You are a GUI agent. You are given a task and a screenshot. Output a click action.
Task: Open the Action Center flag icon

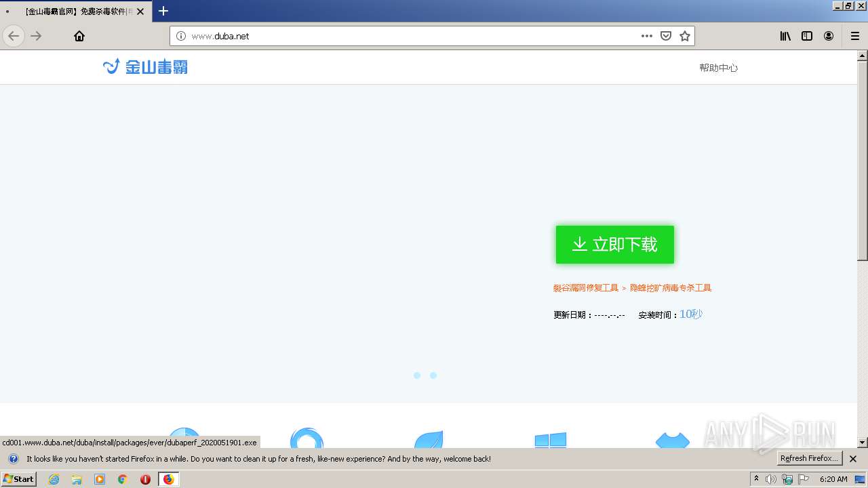coord(804,479)
